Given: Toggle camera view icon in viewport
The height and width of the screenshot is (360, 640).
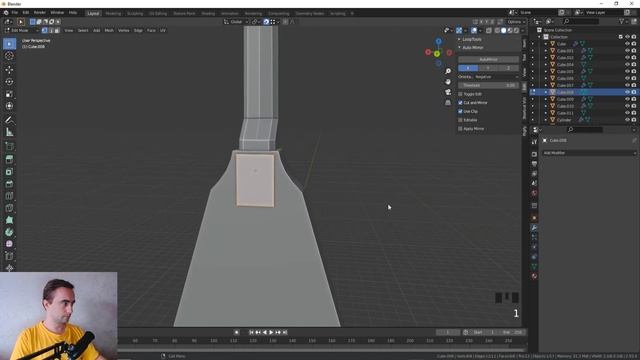Looking at the screenshot, I should (448, 92).
